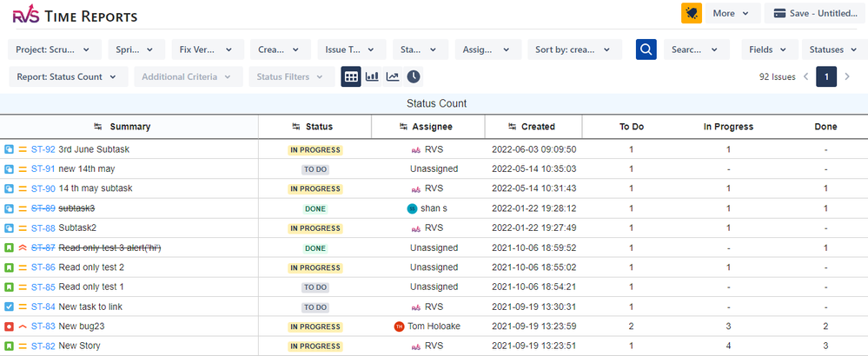Switch to the line chart view icon
Screen dimensions: 868x356
pos(393,76)
